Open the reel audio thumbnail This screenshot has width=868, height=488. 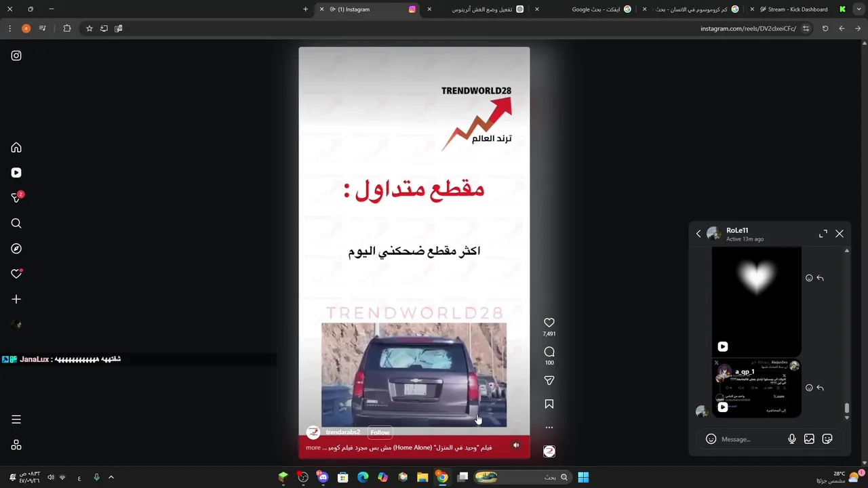549,451
